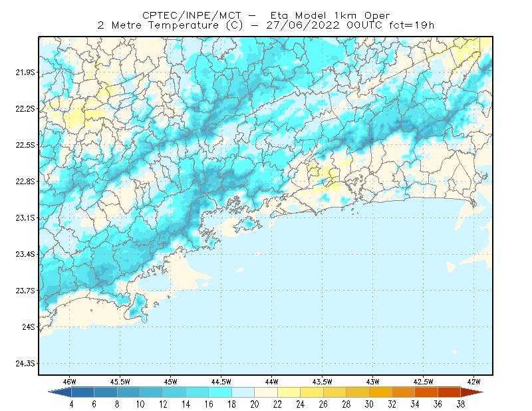This screenshot has height=411, width=532.
Task: Click the legend value "28"
Action: (346, 404)
